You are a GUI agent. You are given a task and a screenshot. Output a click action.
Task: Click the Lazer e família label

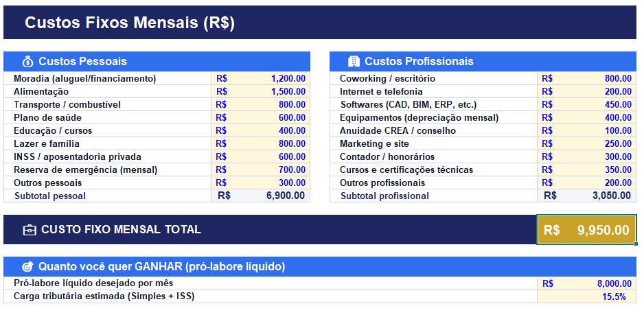coord(47,143)
